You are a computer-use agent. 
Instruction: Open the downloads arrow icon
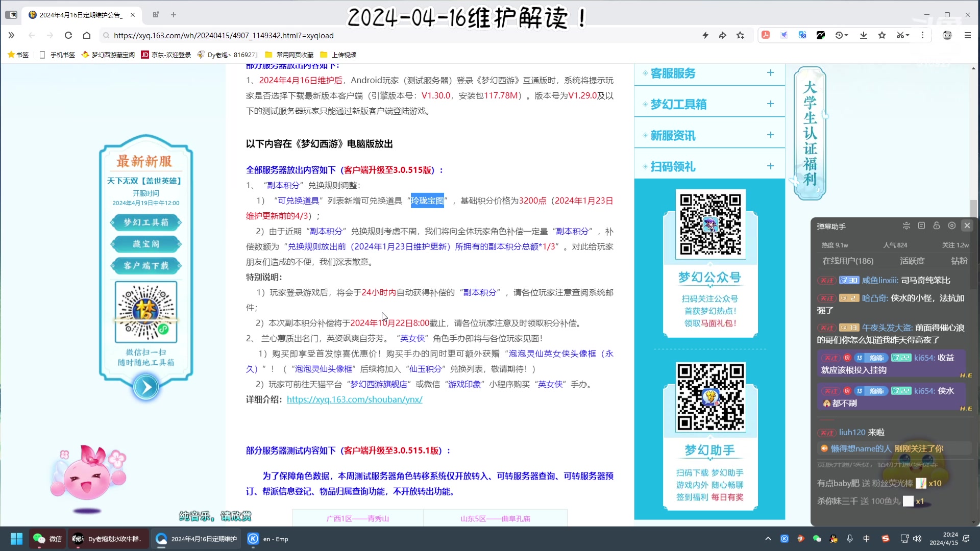pyautogui.click(x=864, y=35)
